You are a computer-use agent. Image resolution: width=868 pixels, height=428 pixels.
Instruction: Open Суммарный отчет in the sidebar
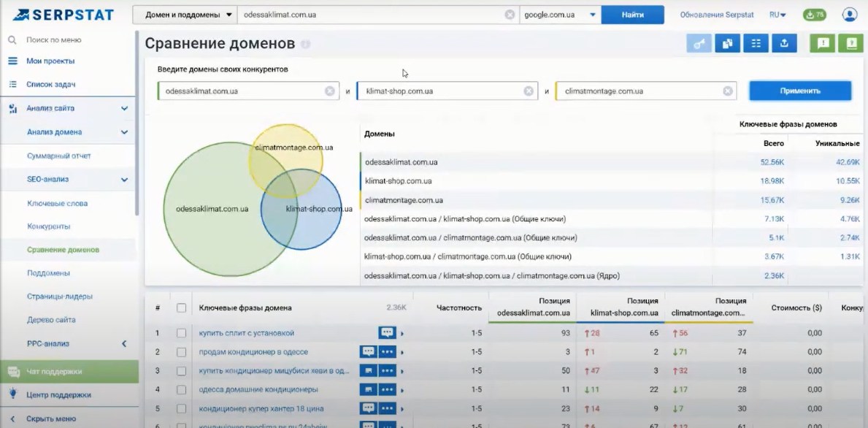pyautogui.click(x=58, y=156)
